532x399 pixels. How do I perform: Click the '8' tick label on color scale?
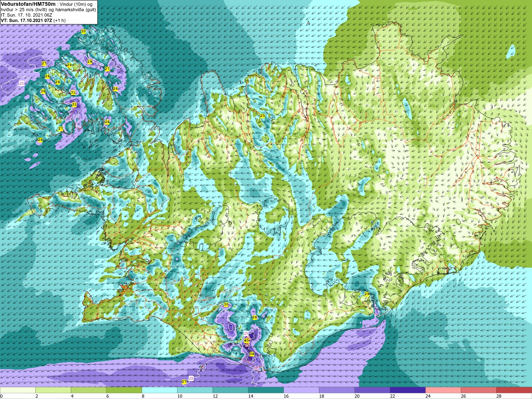pyautogui.click(x=144, y=396)
